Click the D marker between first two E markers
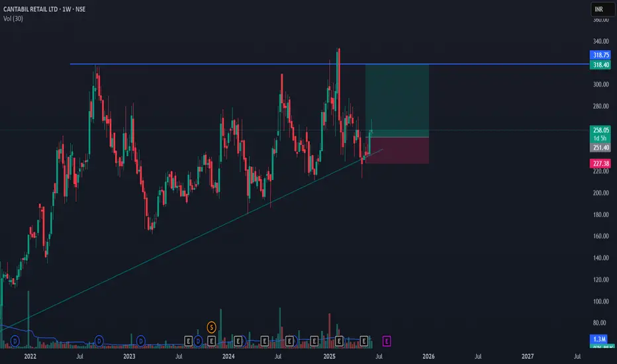 point(199,341)
